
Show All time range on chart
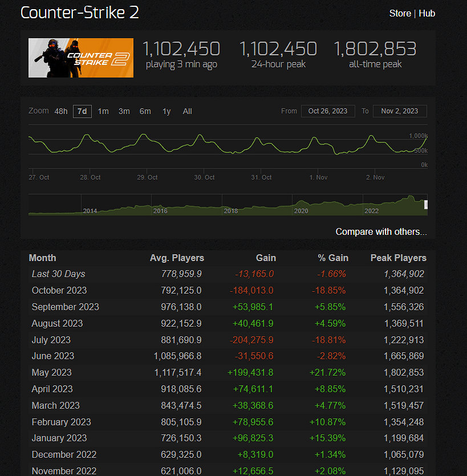(187, 111)
